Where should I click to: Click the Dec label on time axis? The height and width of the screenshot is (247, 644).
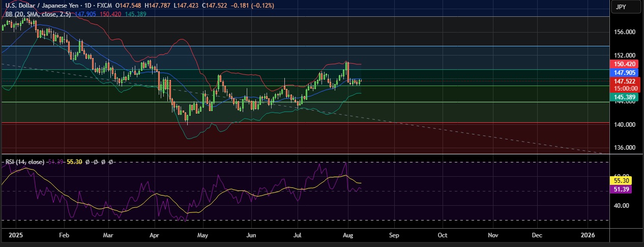[x=537, y=236]
